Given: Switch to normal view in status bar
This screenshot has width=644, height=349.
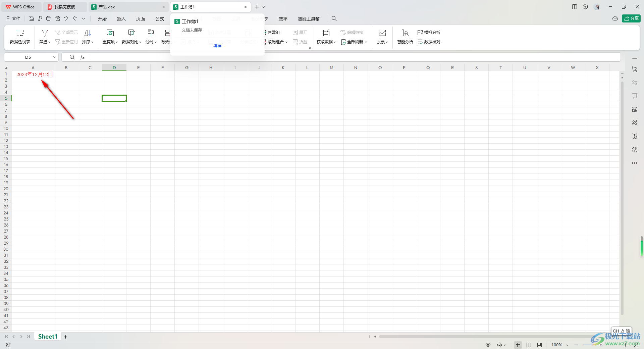Looking at the screenshot, I should 518,345.
